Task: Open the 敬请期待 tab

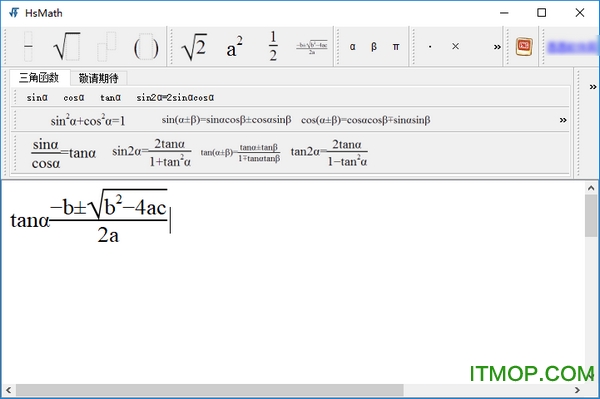Action: 99,78
